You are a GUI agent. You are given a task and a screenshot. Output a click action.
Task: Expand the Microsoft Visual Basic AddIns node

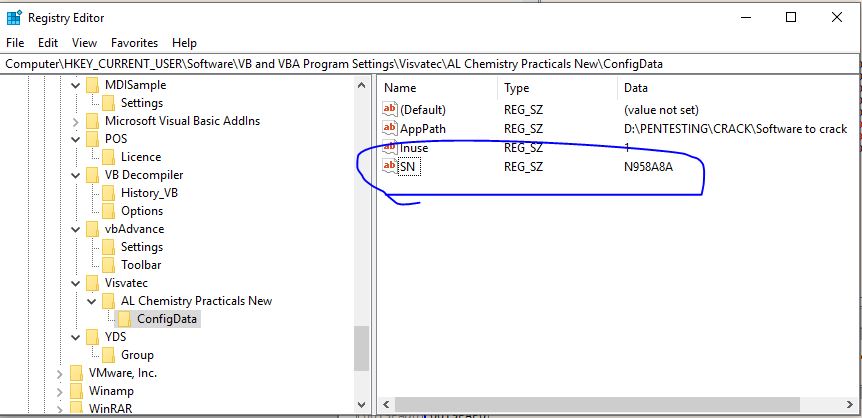75,121
